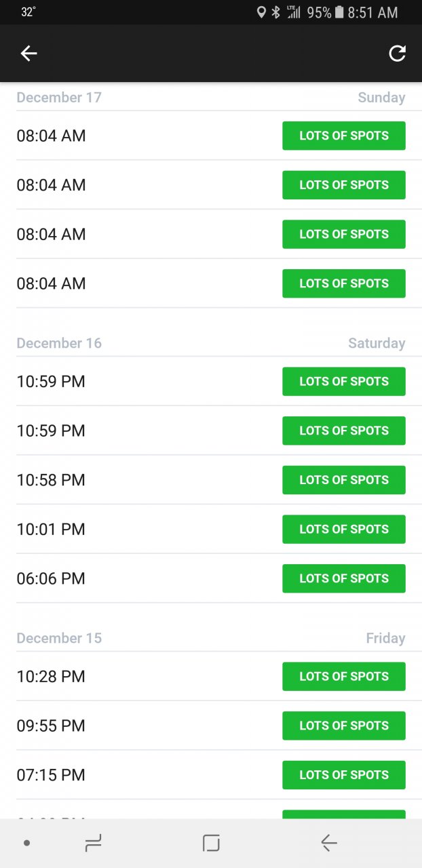
Task: Tap Lots of Spots for 10:58 PM
Action: pos(343,480)
